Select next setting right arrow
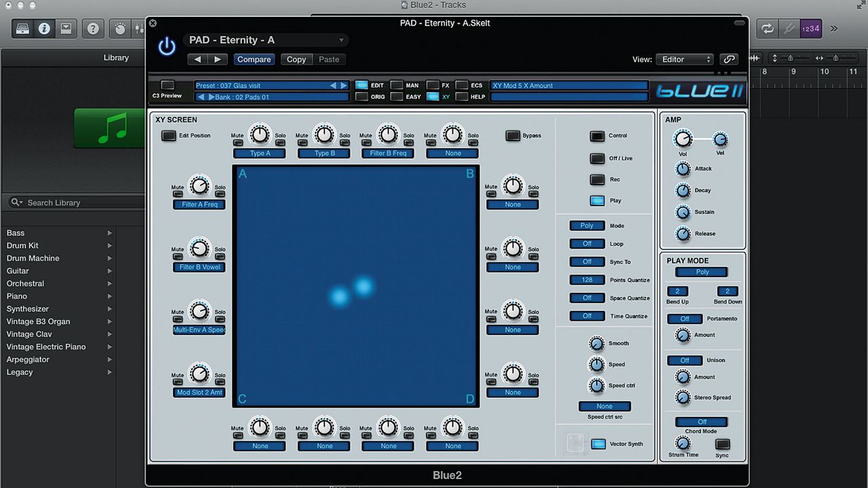The image size is (868, 488). click(x=217, y=60)
